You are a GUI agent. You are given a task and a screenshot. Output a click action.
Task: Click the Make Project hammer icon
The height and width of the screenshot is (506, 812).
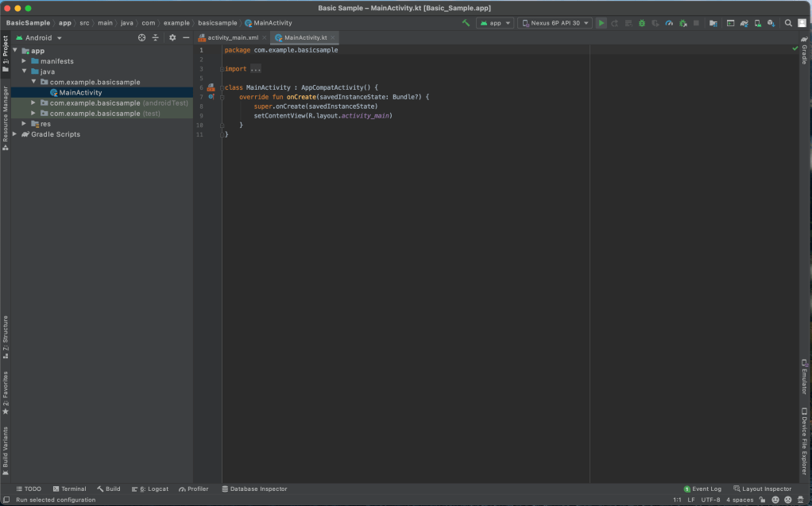tap(466, 23)
